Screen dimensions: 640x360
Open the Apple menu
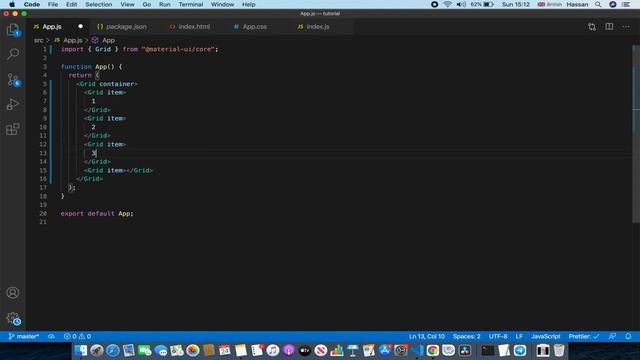pyautogui.click(x=12, y=4)
